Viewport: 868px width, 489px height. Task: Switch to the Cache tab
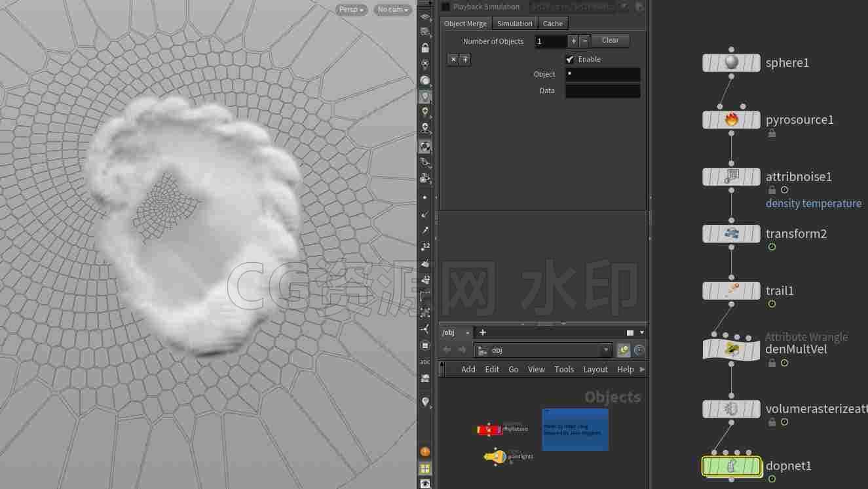click(553, 24)
